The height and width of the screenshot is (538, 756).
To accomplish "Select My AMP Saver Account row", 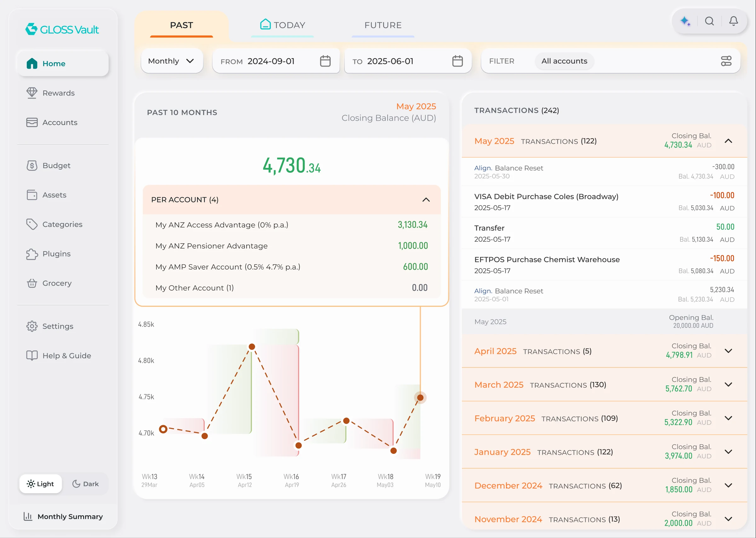I will (x=292, y=267).
